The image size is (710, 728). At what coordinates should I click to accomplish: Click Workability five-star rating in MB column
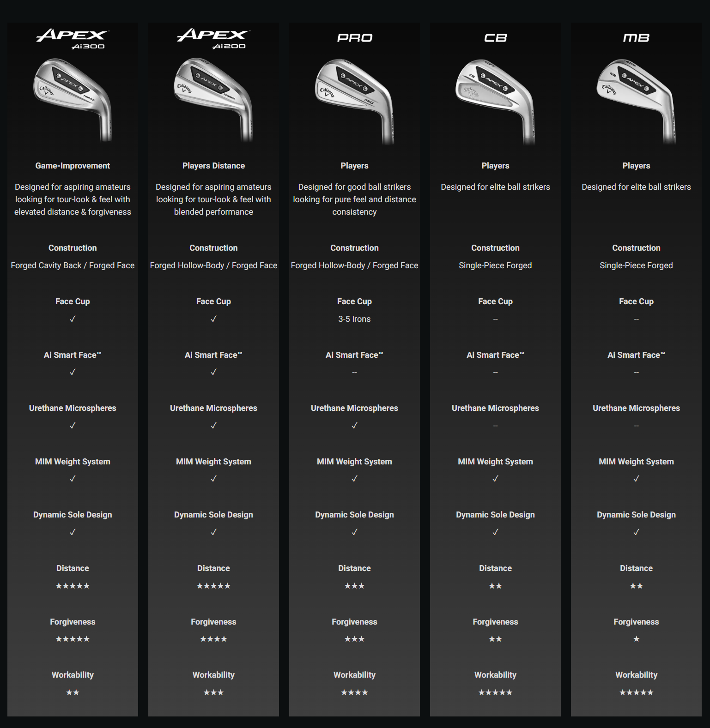click(x=636, y=692)
